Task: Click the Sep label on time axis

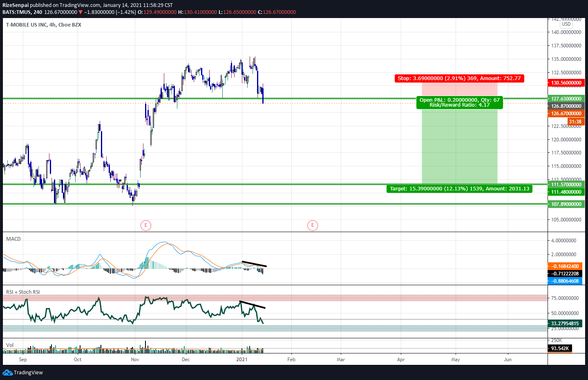Action: pos(23,360)
